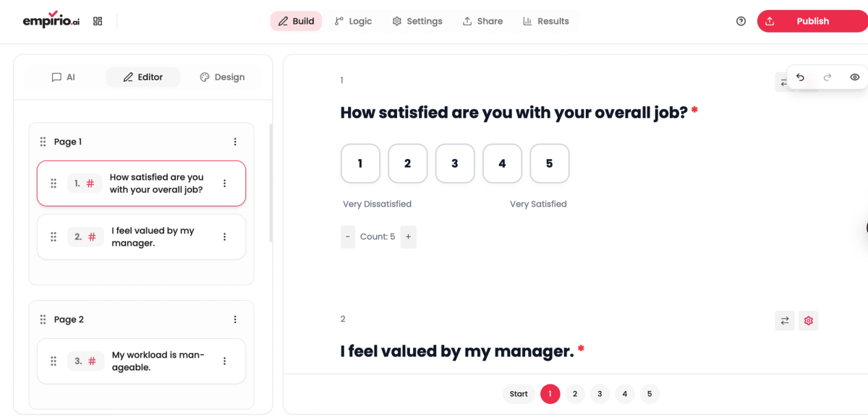Click drag handle of question 3 card

pos(54,361)
